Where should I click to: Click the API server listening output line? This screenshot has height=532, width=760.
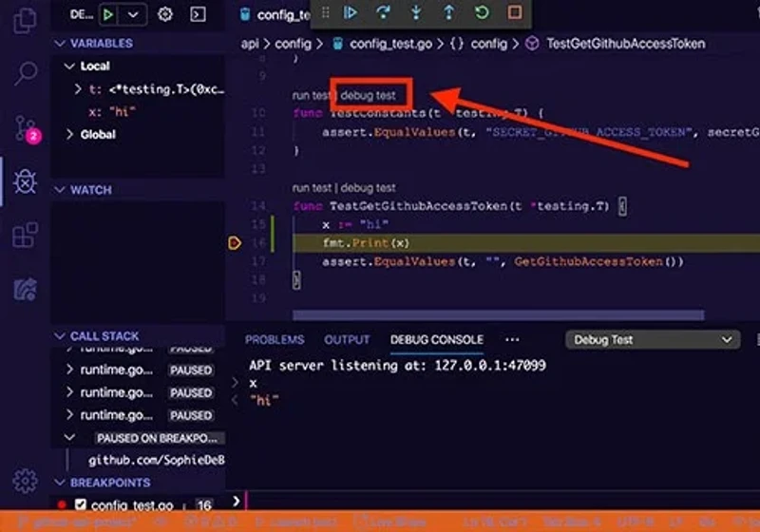[x=397, y=365]
